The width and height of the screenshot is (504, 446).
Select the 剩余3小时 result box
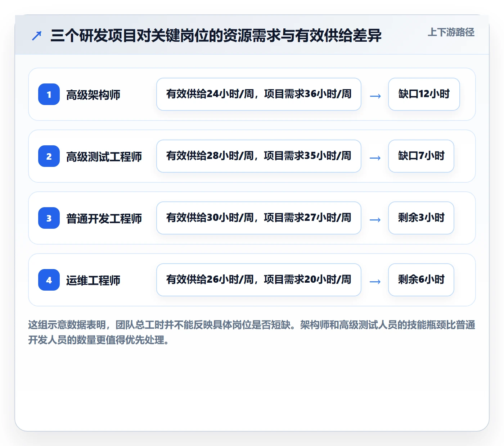[x=421, y=218]
